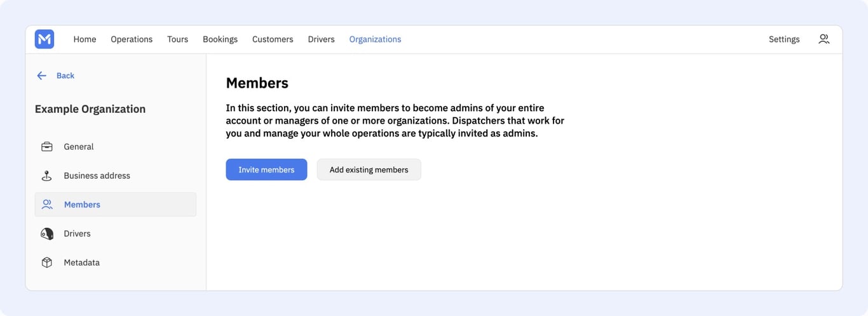Click the Back link text
Image resolution: width=868 pixels, height=316 pixels.
65,76
